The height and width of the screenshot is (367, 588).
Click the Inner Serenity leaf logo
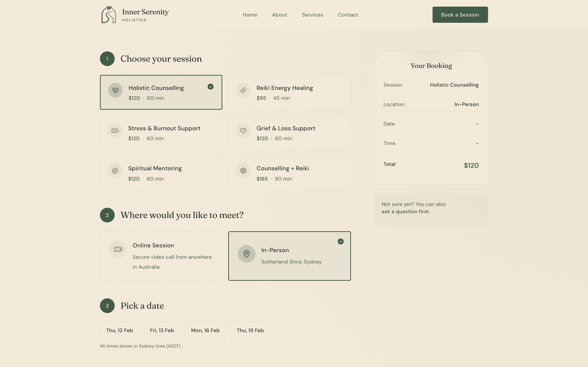click(x=109, y=15)
